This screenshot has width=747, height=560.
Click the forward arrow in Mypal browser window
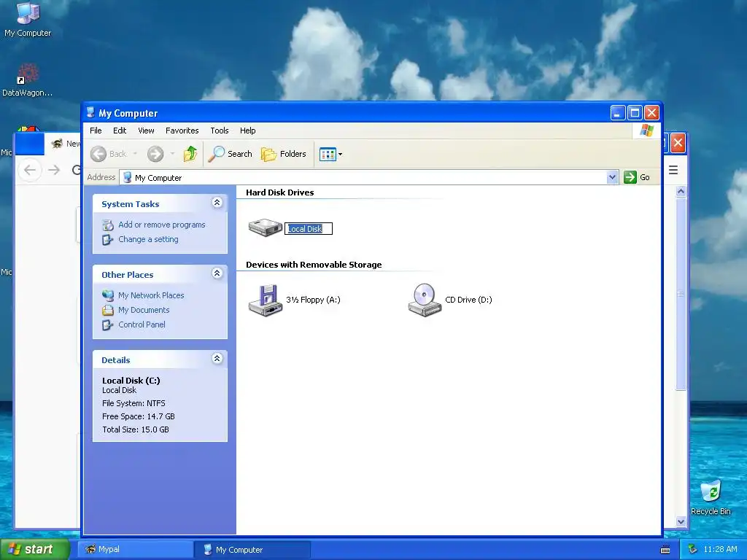point(54,170)
